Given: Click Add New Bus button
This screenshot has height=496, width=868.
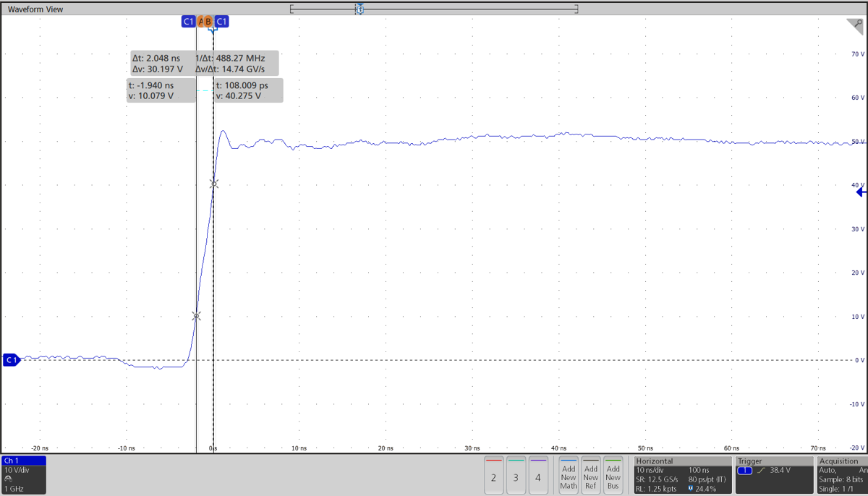Looking at the screenshot, I should pos(613,474).
